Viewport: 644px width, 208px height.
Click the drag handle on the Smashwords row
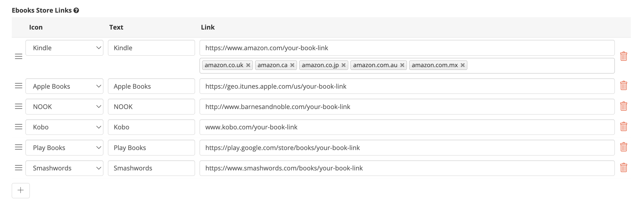[18, 168]
